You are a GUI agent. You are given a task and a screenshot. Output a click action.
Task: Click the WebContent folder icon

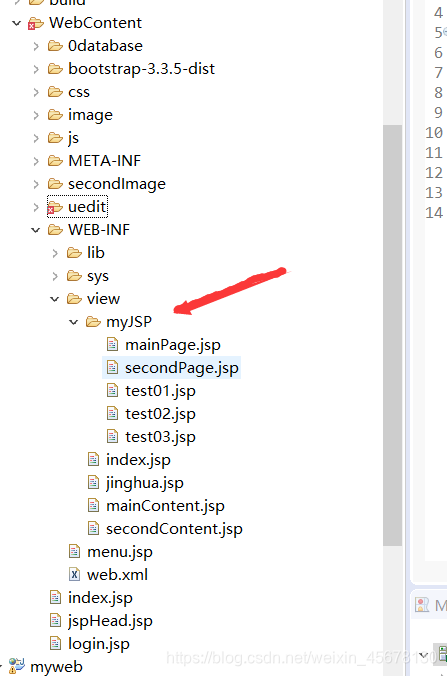click(36, 23)
